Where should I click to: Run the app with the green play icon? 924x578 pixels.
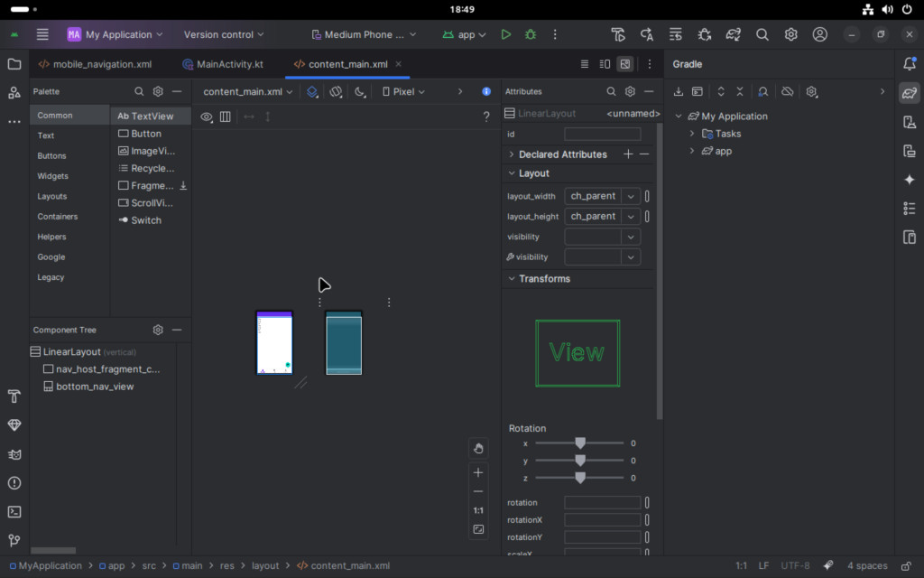coord(505,33)
